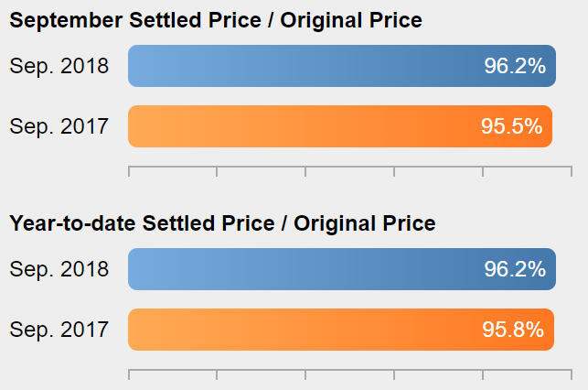
Task: Click the 95.8% value text
Action: click(x=513, y=330)
